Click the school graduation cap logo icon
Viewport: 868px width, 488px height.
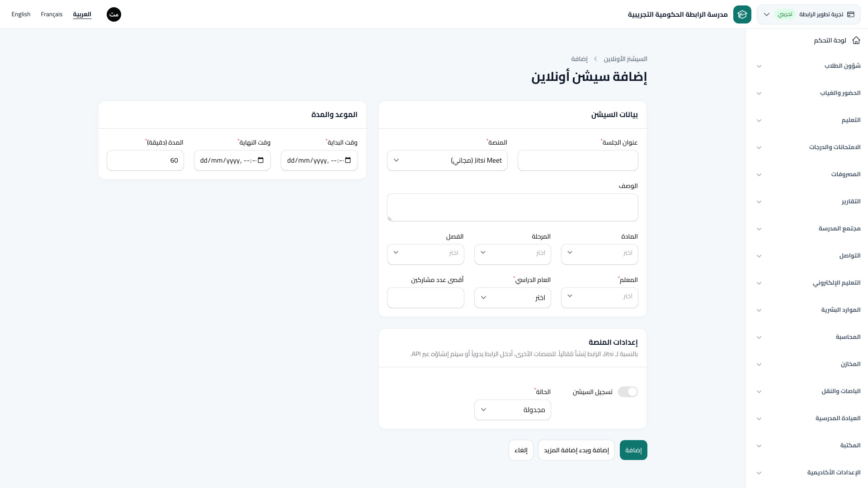[x=742, y=14]
